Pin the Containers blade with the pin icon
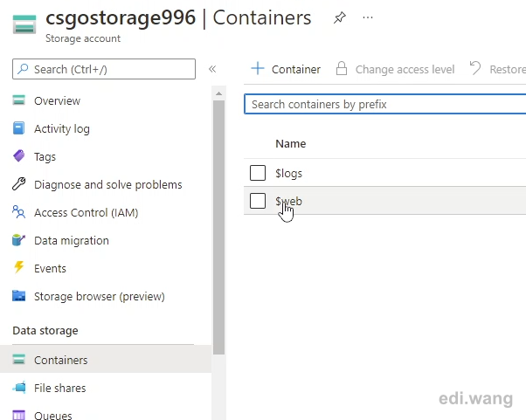 [x=340, y=17]
